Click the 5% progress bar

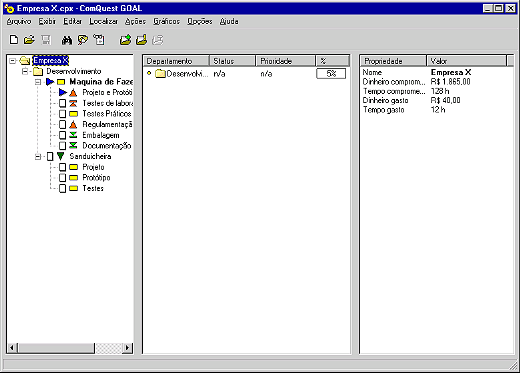coord(331,73)
